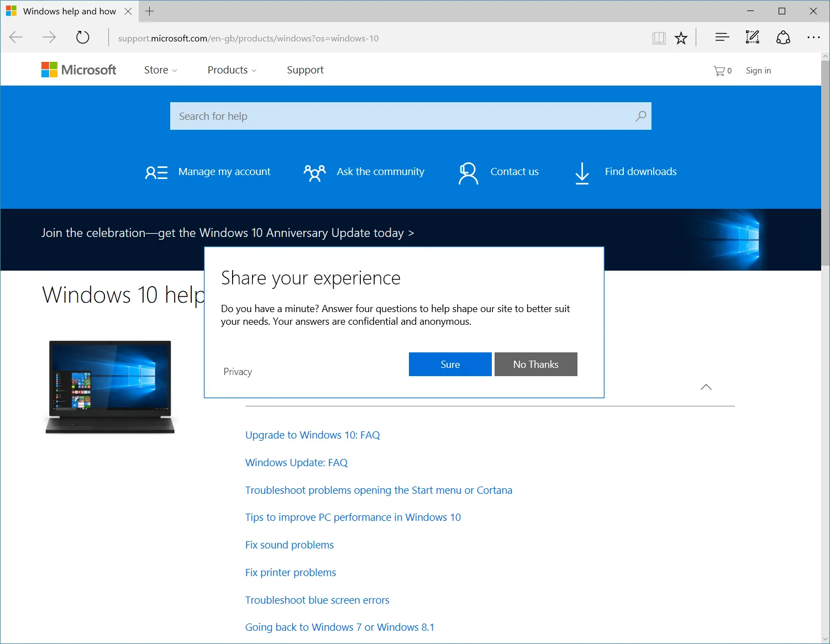Navigate back to the previous page
The width and height of the screenshot is (830, 644).
click(15, 38)
